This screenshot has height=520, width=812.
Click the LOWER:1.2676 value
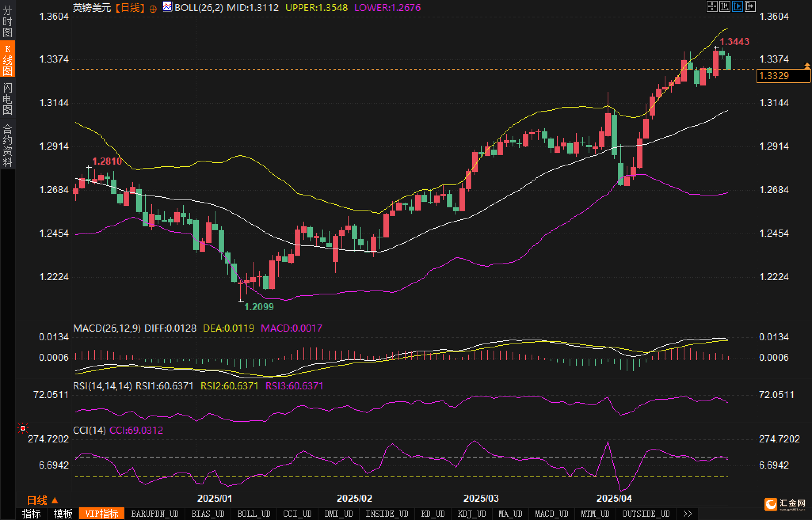coord(387,8)
